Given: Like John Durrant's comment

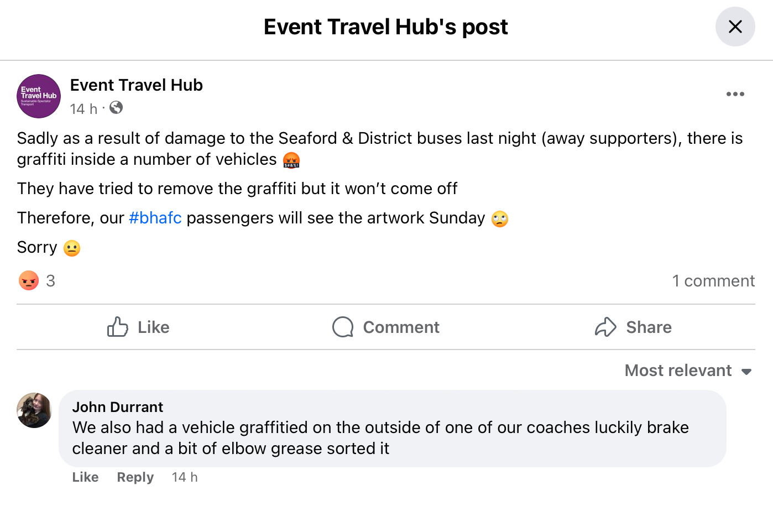Looking at the screenshot, I should click(x=86, y=477).
